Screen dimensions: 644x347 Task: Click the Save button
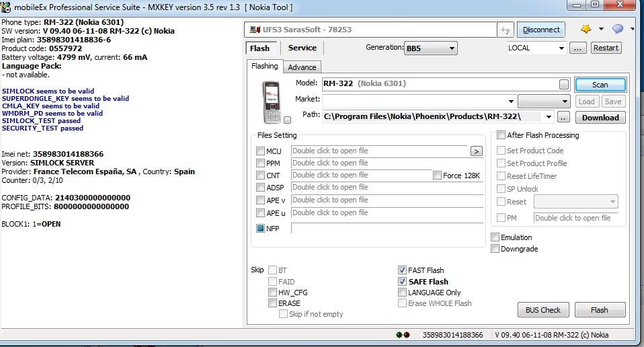[x=613, y=102]
